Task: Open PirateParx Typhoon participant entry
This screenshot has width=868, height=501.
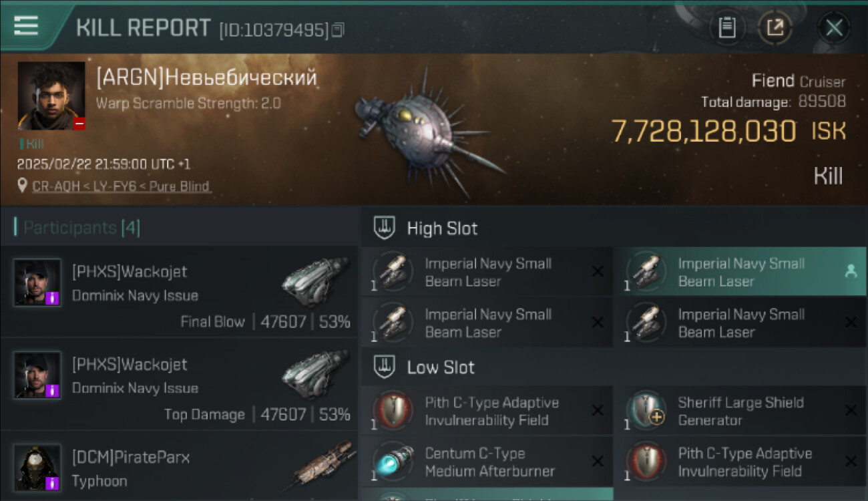Action: pos(180,466)
